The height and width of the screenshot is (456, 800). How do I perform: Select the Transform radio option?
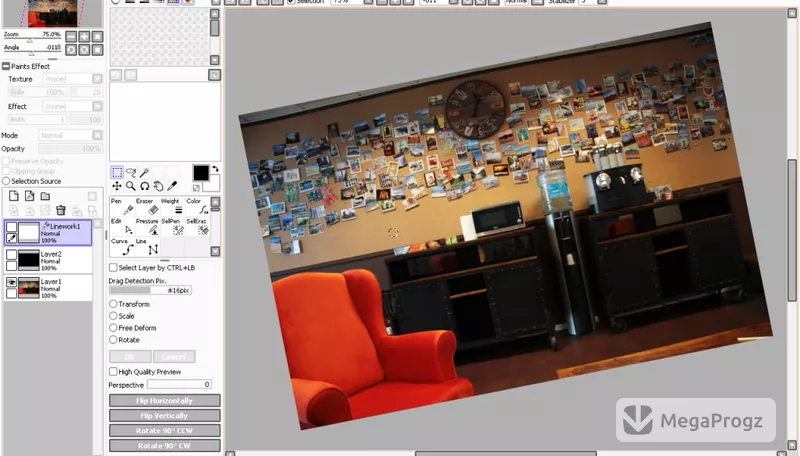tap(113, 303)
